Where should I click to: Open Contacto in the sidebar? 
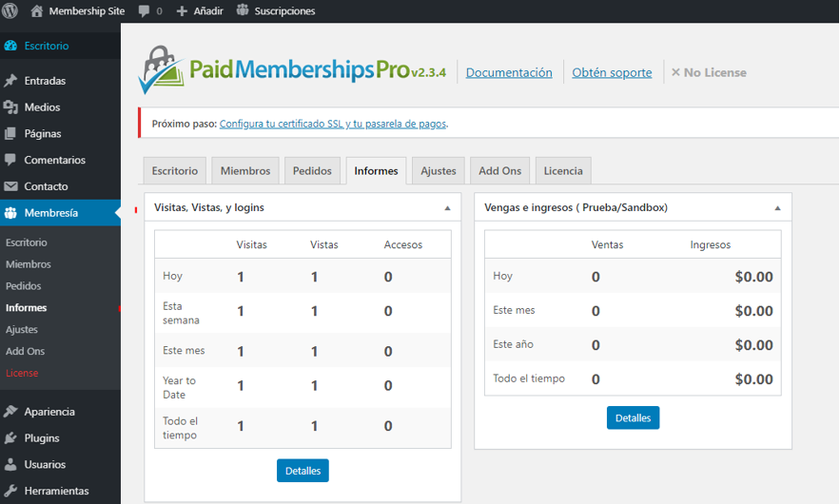46,186
